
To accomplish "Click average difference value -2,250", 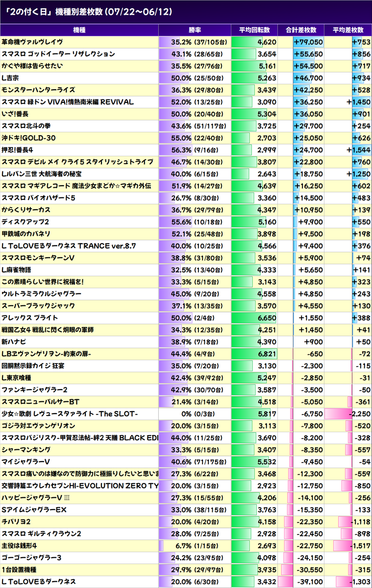I will click(x=359, y=414).
